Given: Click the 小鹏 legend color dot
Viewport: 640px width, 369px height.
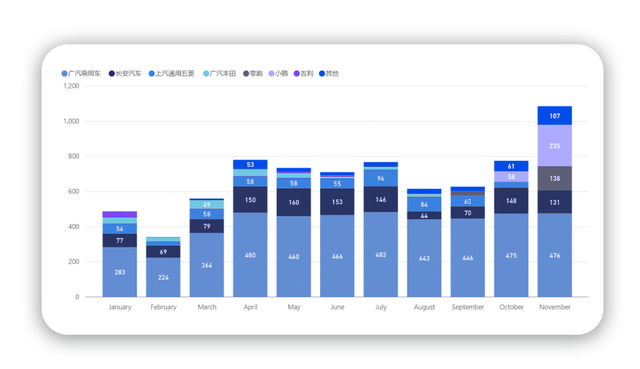Looking at the screenshot, I should tap(271, 73).
